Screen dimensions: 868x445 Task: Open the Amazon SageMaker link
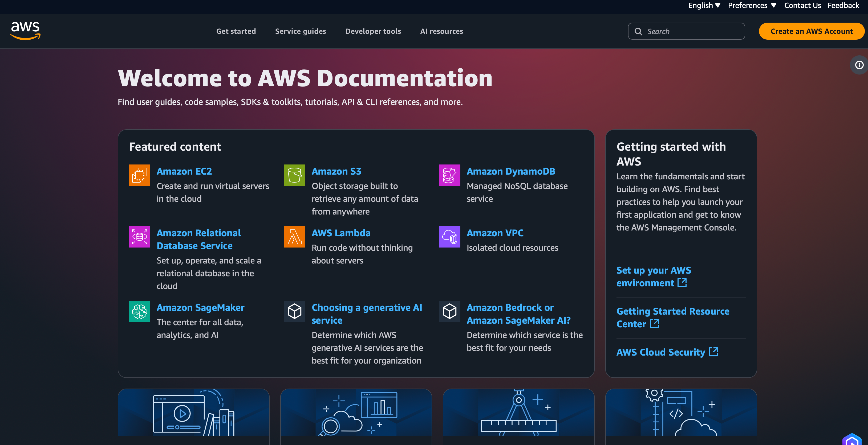[201, 307]
